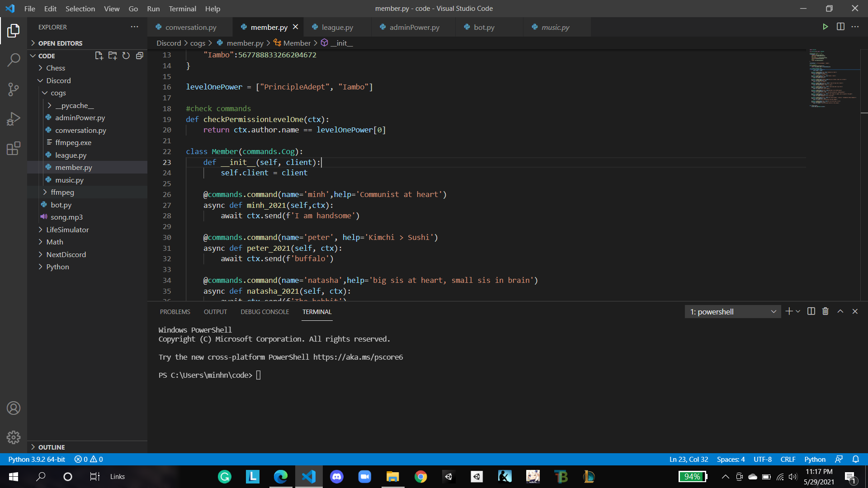
Task: Open notifications bell in status bar
Action: click(x=856, y=459)
